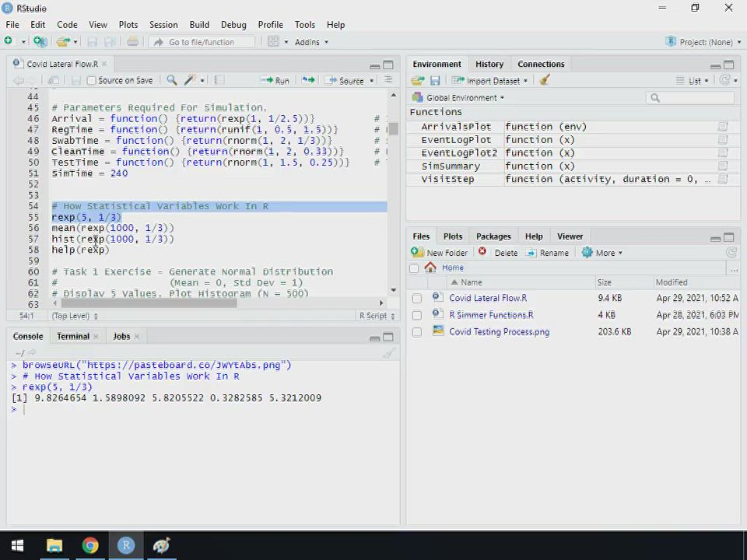This screenshot has width=747, height=560.
Task: Click Rename in the Files toolbar
Action: [x=547, y=253]
